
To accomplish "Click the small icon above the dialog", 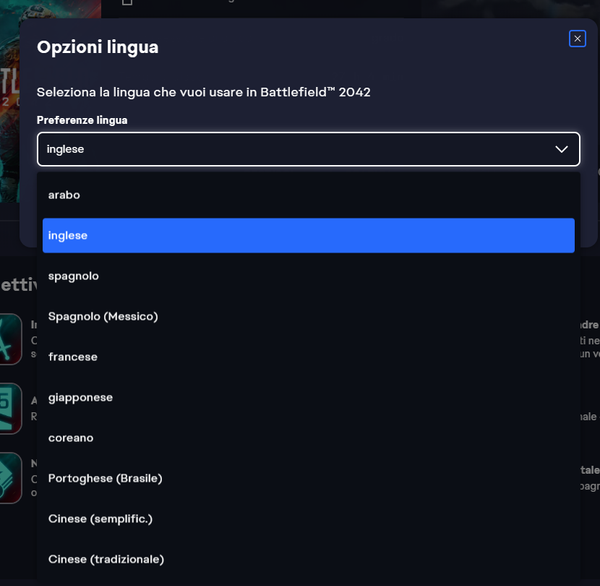I will click(x=127, y=3).
